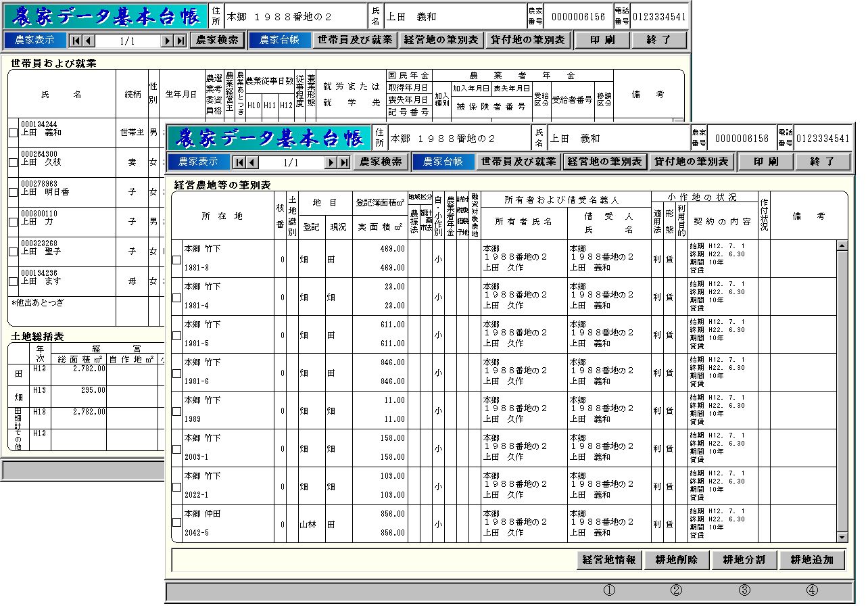
Task: Check the box beside 上田 久枝 row
Action: 13,163
